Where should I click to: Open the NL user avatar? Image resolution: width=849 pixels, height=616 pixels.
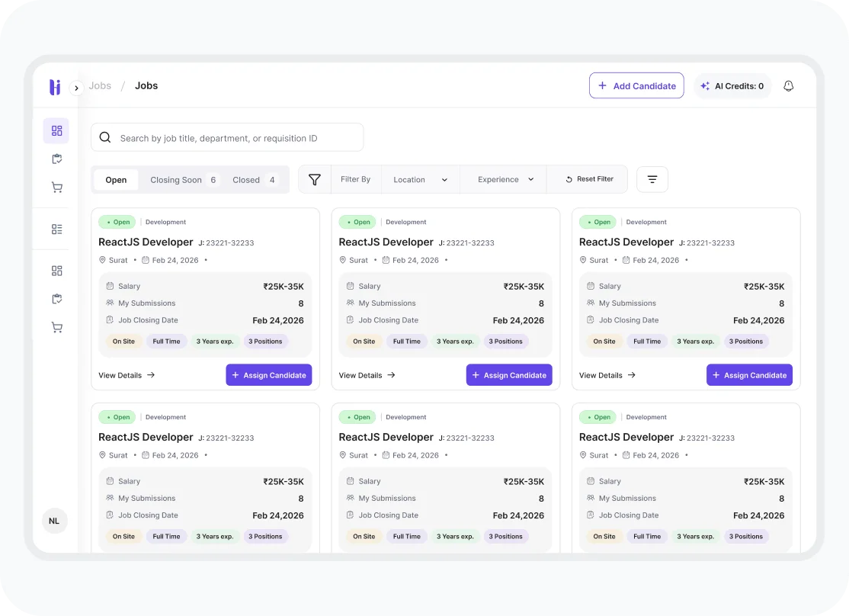coord(54,521)
